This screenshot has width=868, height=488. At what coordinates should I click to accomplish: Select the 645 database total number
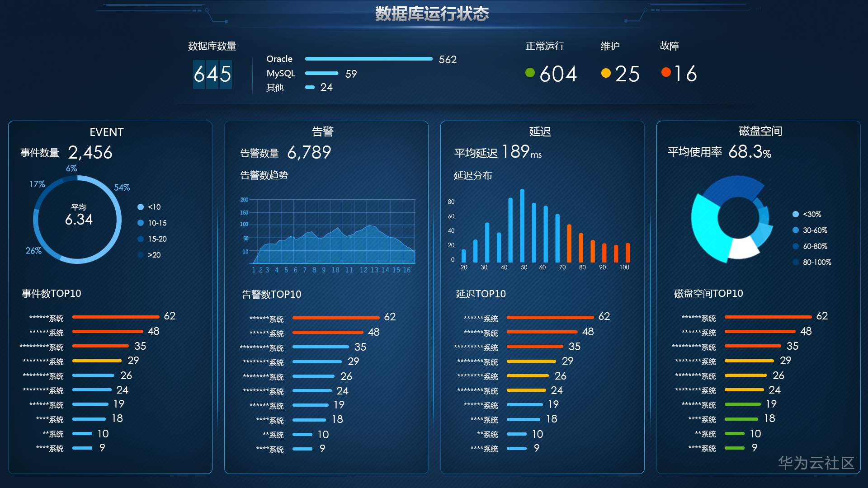click(x=212, y=75)
